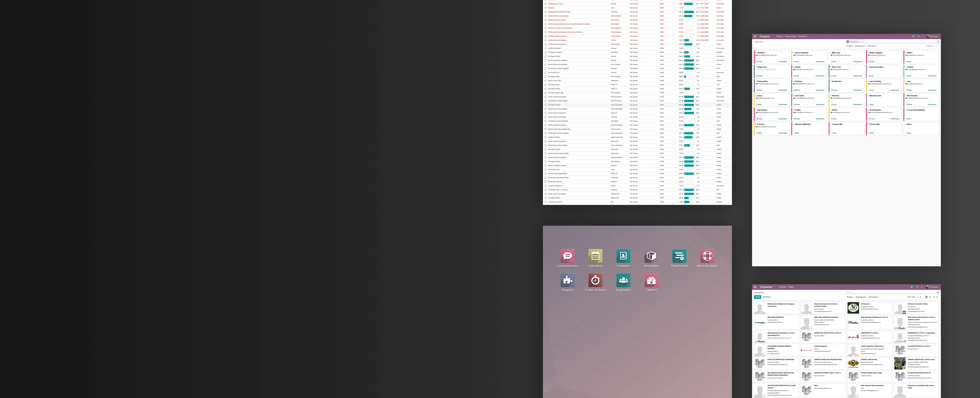980x398 pixels.
Task: Open the AB Gourmet contact logo thumbnail
Action: click(x=853, y=308)
